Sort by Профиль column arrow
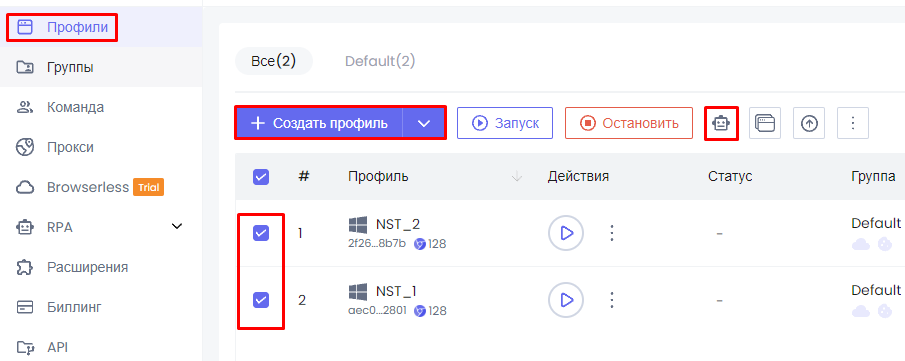 click(517, 177)
